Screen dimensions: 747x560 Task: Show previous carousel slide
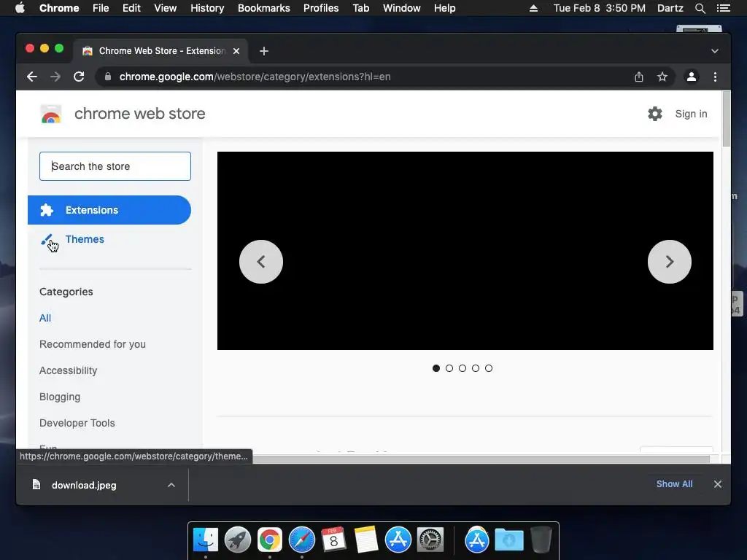point(261,262)
